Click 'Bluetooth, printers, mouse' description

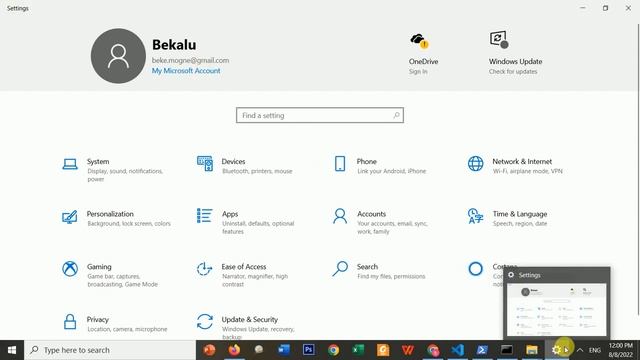tap(257, 171)
